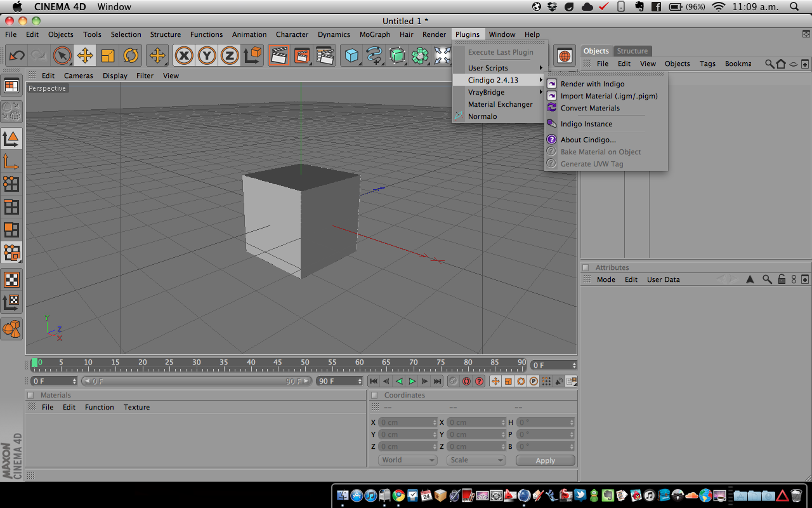Activate the Move tool in top toolbar
Image resolution: width=812 pixels, height=508 pixels.
85,56
